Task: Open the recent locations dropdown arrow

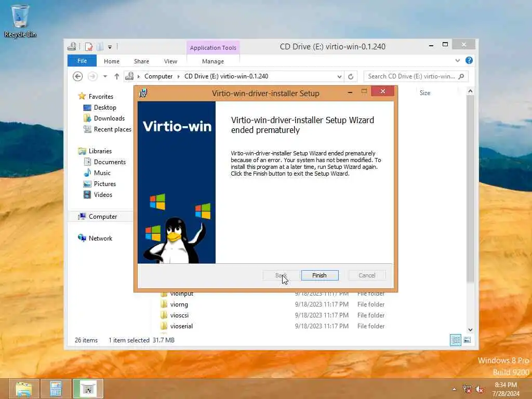Action: pyautogui.click(x=105, y=76)
